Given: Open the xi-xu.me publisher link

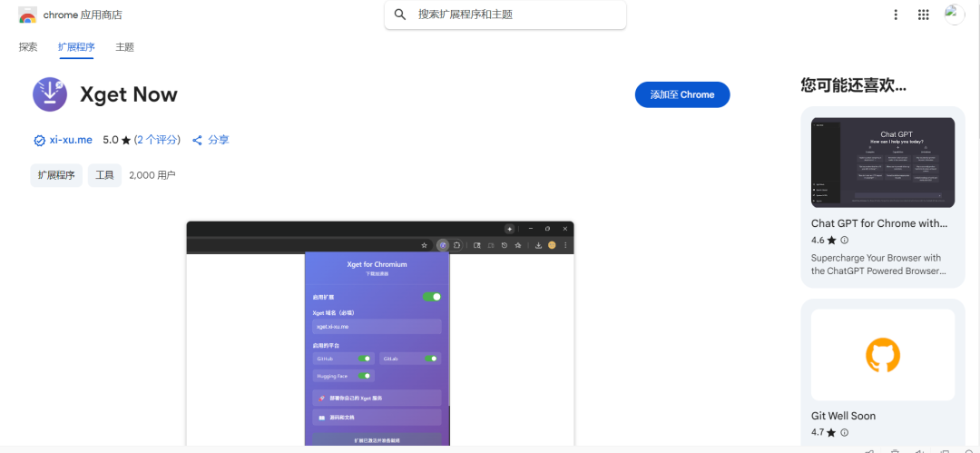Looking at the screenshot, I should 71,140.
